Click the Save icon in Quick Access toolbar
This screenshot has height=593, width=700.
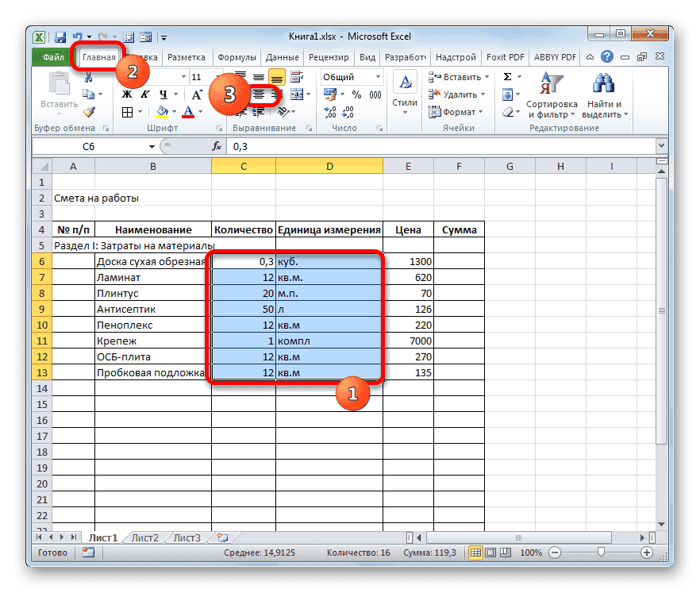click(x=60, y=37)
